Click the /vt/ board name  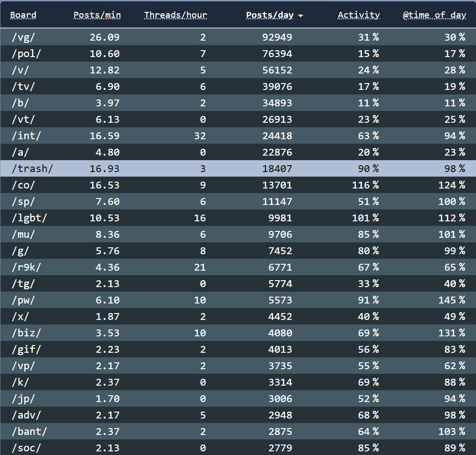[x=23, y=119]
